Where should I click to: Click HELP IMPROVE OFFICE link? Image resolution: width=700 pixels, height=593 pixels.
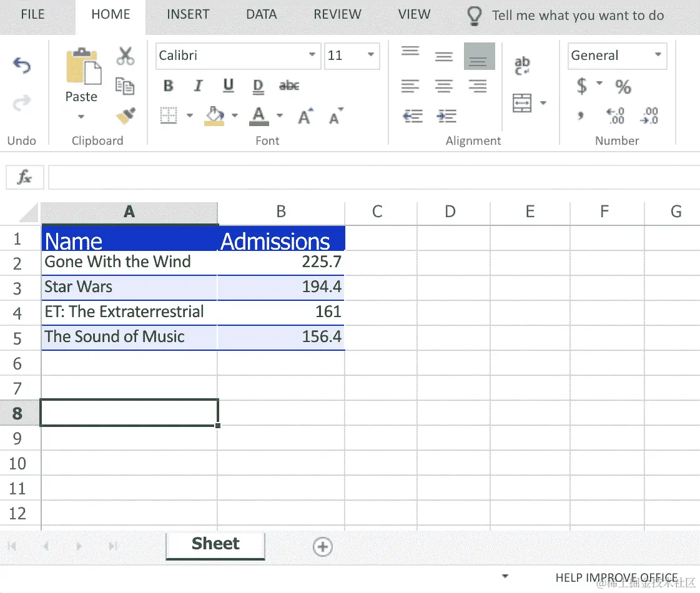click(616, 578)
